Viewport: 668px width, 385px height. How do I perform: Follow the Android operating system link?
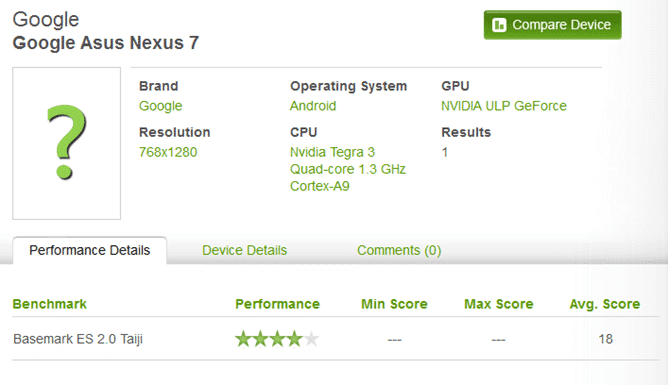point(313,106)
